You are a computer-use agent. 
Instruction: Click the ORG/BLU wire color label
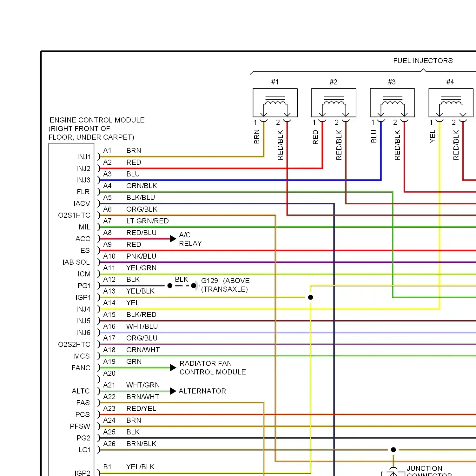142,338
